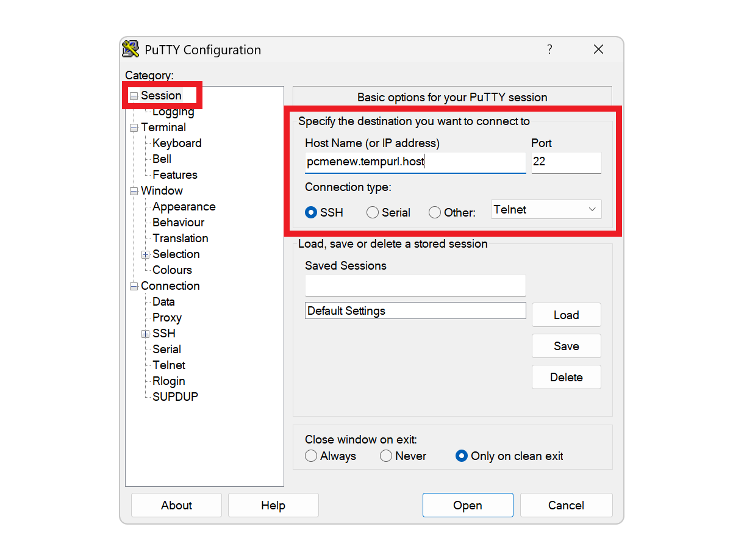Screen dimensions: 744x560
Task: Open the Bell category
Action: click(162, 159)
